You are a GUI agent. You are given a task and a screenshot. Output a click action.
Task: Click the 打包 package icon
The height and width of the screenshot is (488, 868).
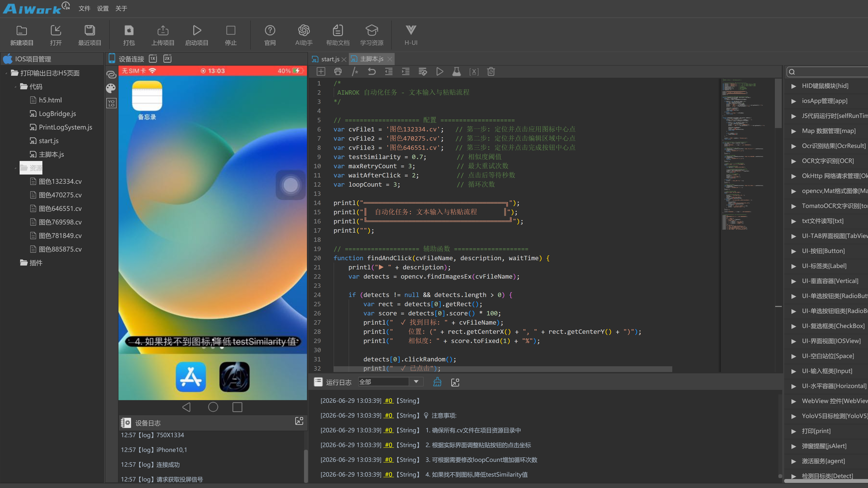click(129, 35)
